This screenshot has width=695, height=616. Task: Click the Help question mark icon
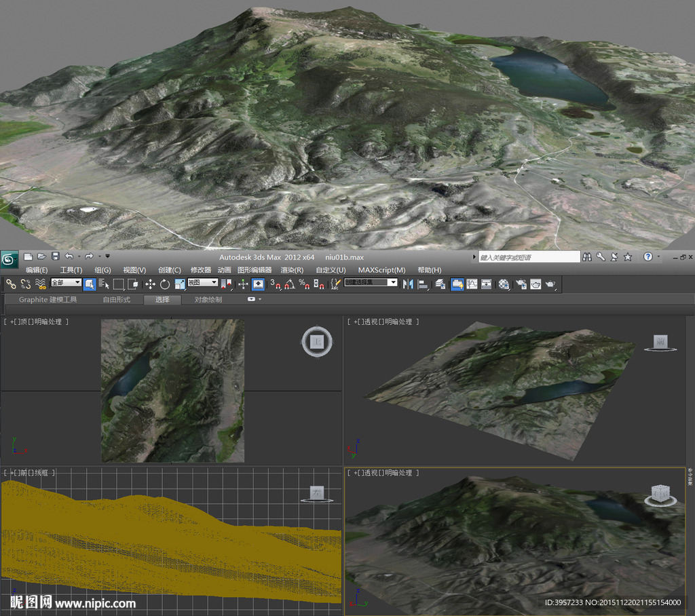coord(648,256)
